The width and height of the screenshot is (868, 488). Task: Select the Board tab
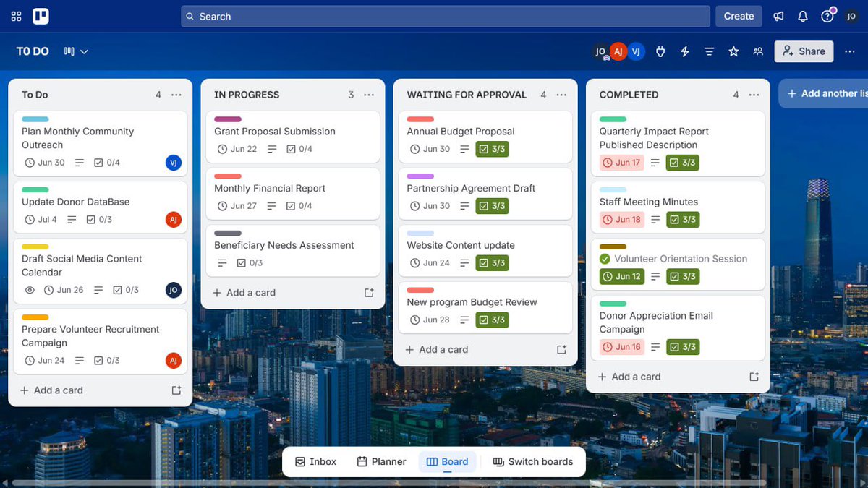448,462
